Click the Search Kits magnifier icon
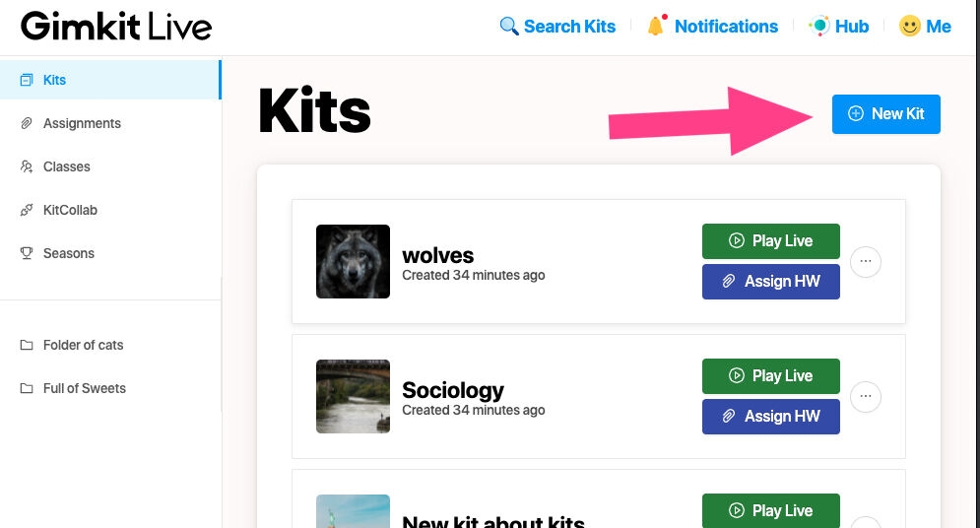 (509, 27)
